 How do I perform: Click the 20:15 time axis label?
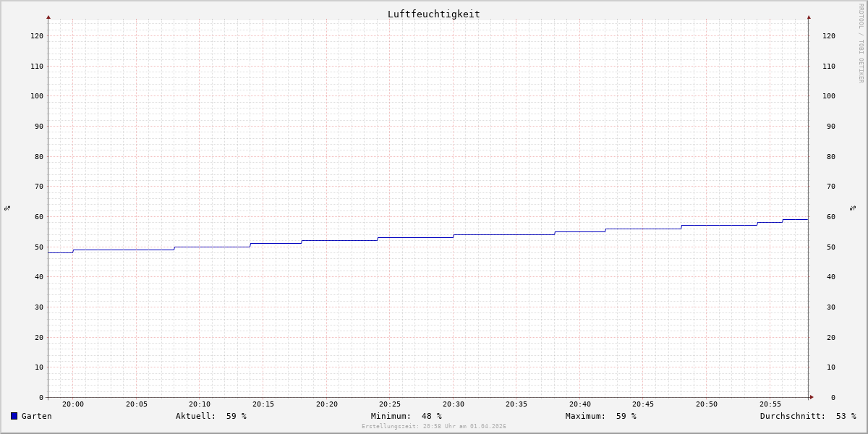click(263, 404)
